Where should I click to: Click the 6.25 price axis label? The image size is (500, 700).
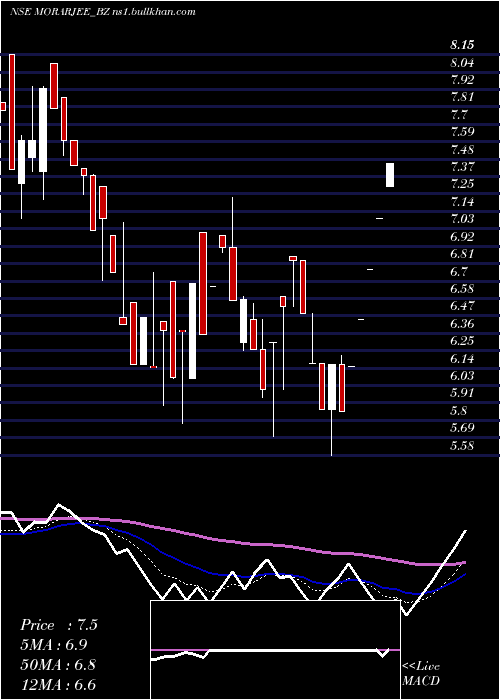[x=462, y=341]
